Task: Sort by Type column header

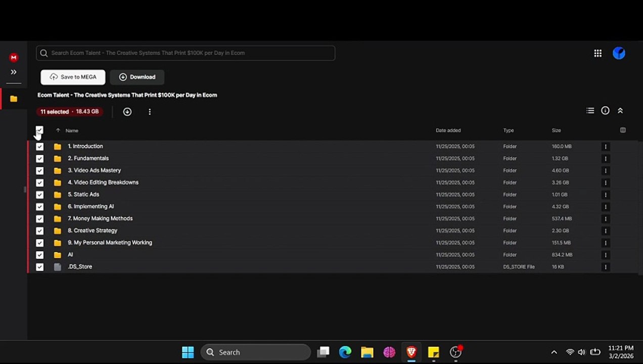Action: tap(509, 130)
